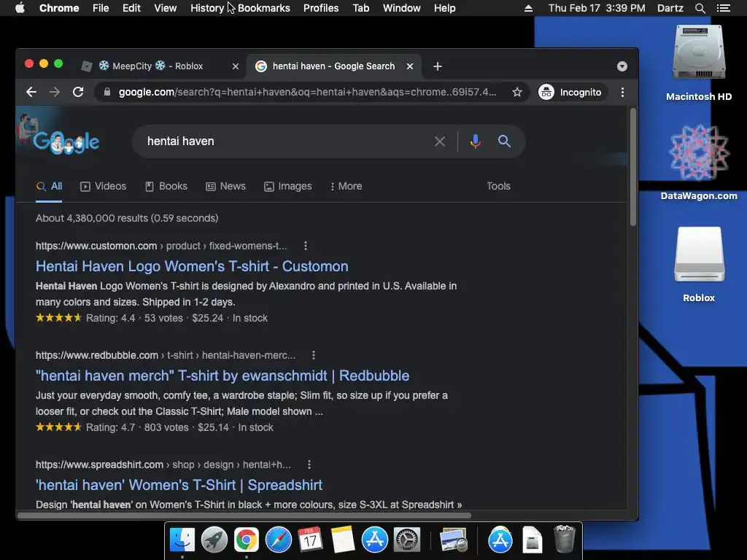Open the tab search dropdown arrow
The width and height of the screenshot is (747, 560).
click(x=622, y=66)
